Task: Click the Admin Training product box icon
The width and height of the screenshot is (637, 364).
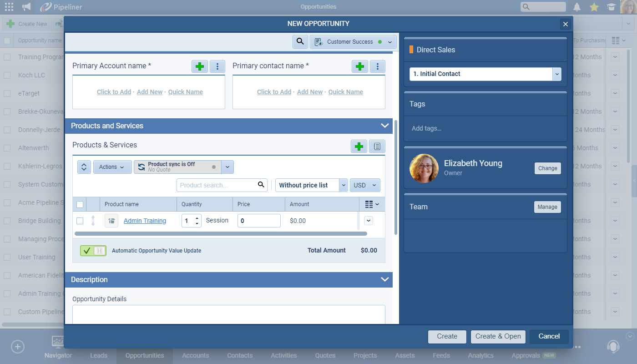Action: click(x=111, y=221)
